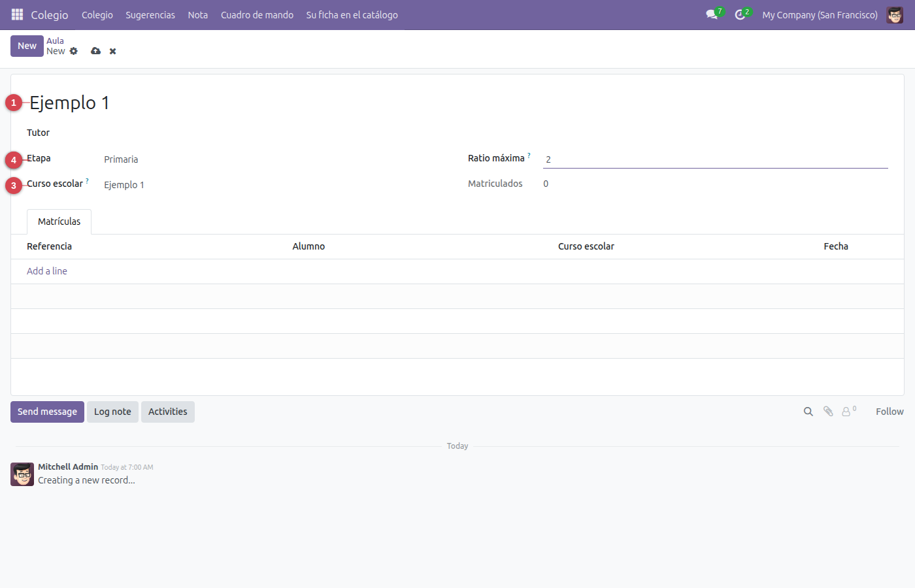Select the Matrículas tab

coord(59,221)
